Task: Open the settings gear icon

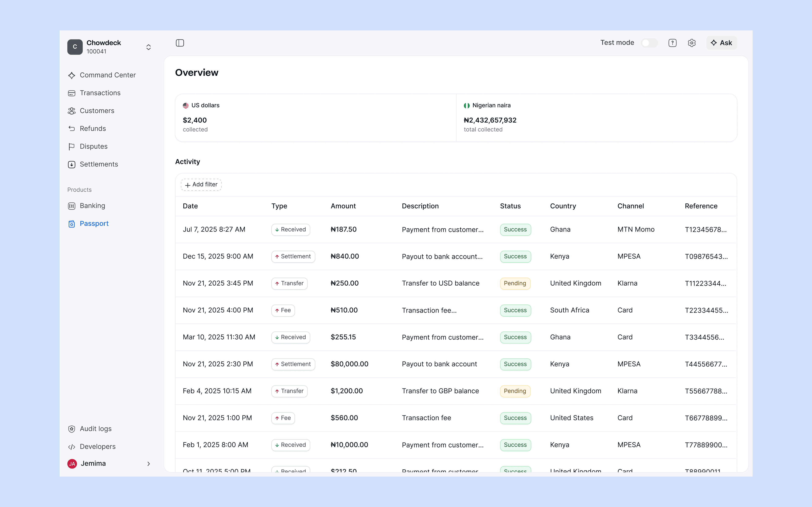Action: point(691,43)
